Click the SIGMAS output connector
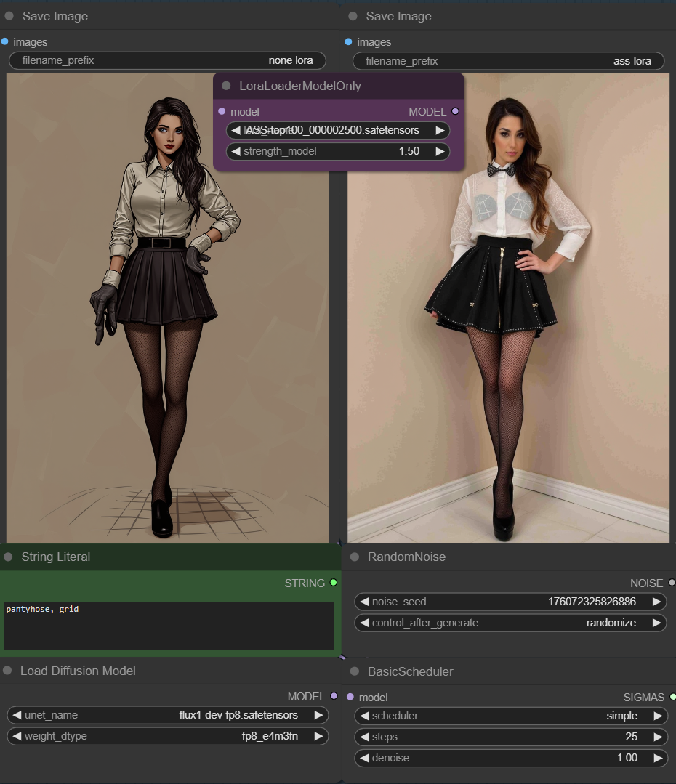The width and height of the screenshot is (676, 784). 672,697
